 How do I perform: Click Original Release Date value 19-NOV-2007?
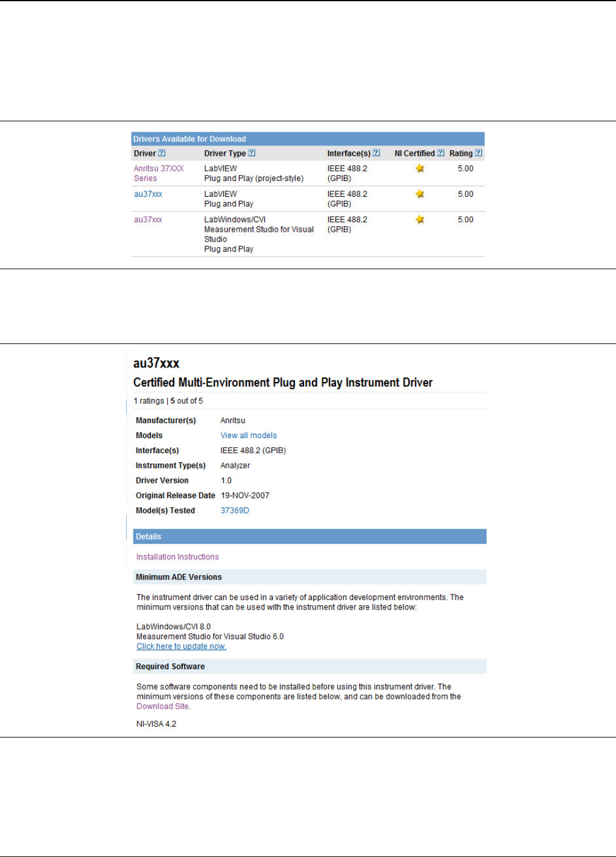pyautogui.click(x=245, y=495)
